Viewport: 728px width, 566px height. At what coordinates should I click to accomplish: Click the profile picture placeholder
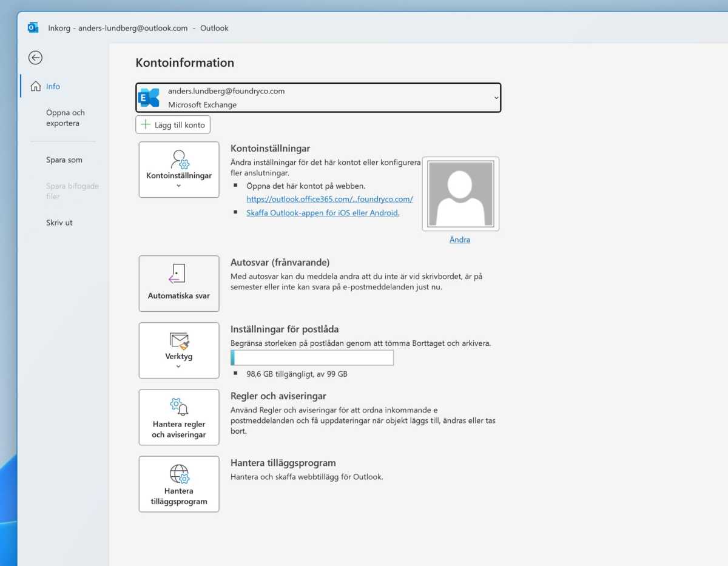(461, 194)
